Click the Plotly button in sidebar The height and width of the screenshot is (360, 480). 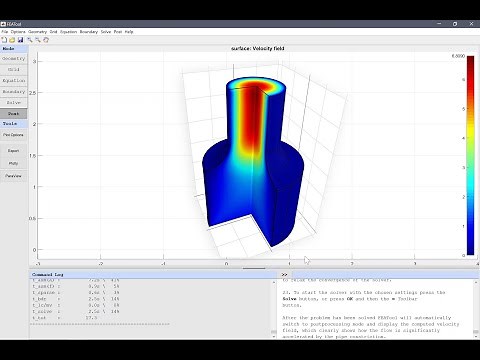14,163
